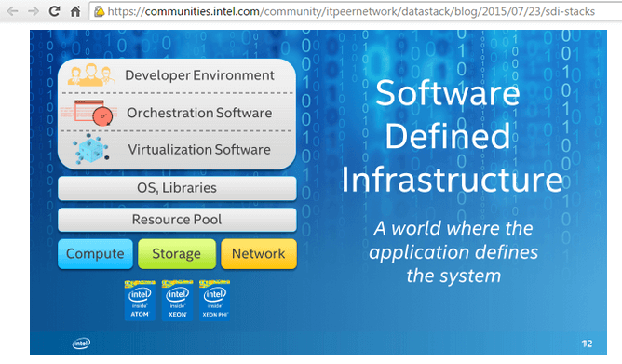Click the browser forward arrow

[34, 11]
